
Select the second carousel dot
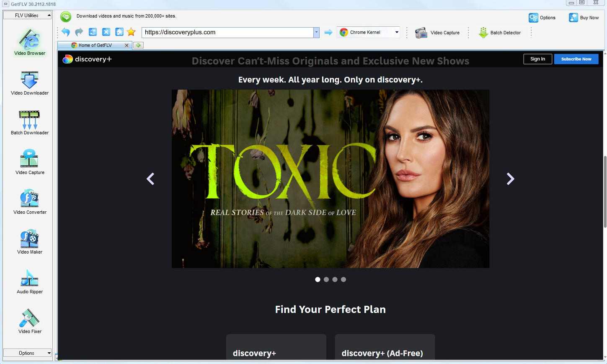[x=326, y=279]
